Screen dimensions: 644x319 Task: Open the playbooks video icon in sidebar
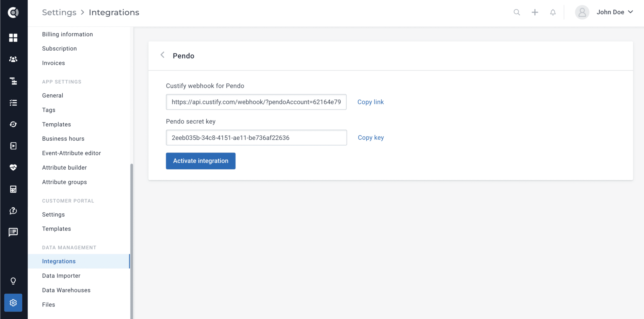13,146
